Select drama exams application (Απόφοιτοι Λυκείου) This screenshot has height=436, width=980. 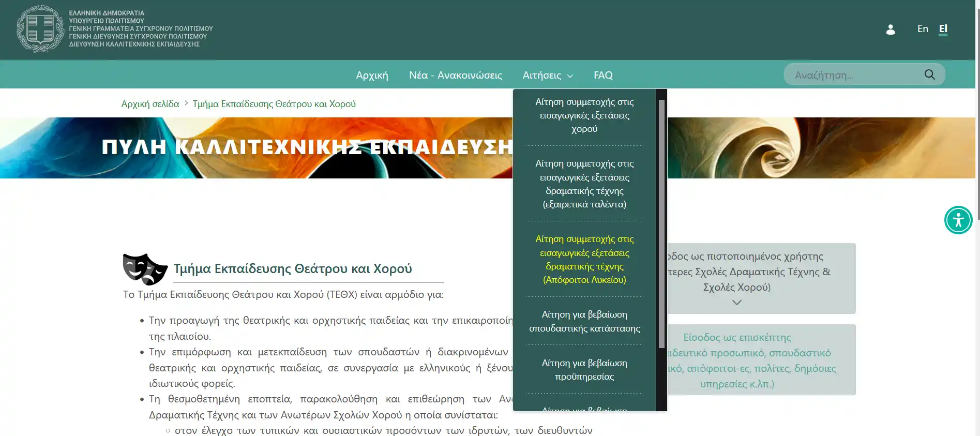coord(584,259)
